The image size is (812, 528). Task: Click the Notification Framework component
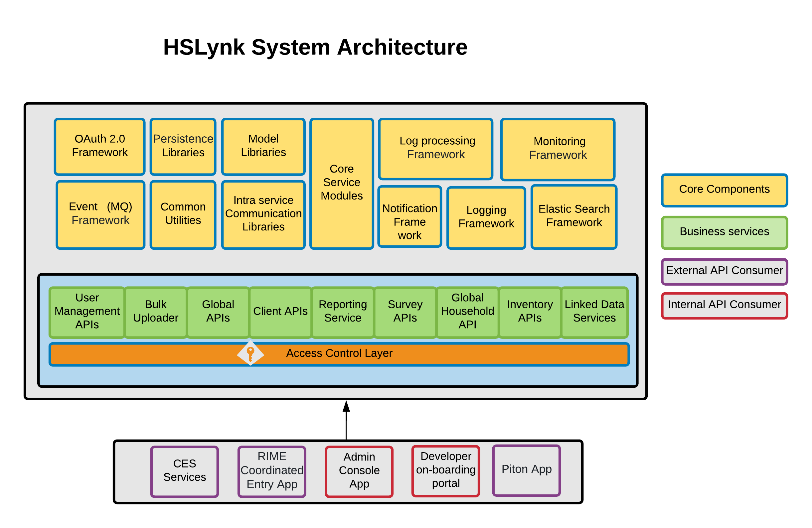[409, 217]
